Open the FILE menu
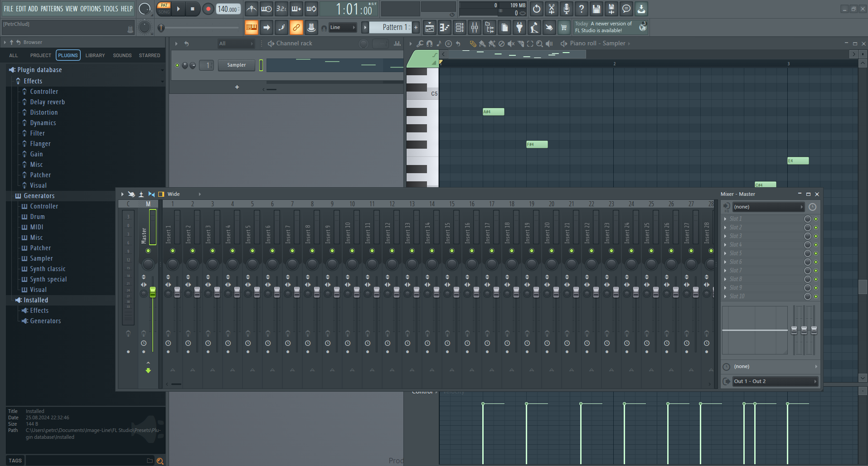 coord(9,9)
